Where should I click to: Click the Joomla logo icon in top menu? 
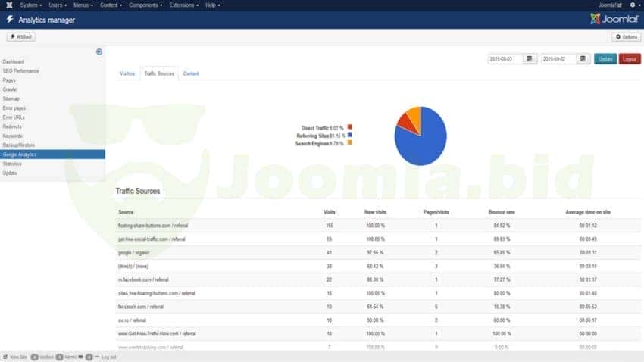click(x=7, y=5)
